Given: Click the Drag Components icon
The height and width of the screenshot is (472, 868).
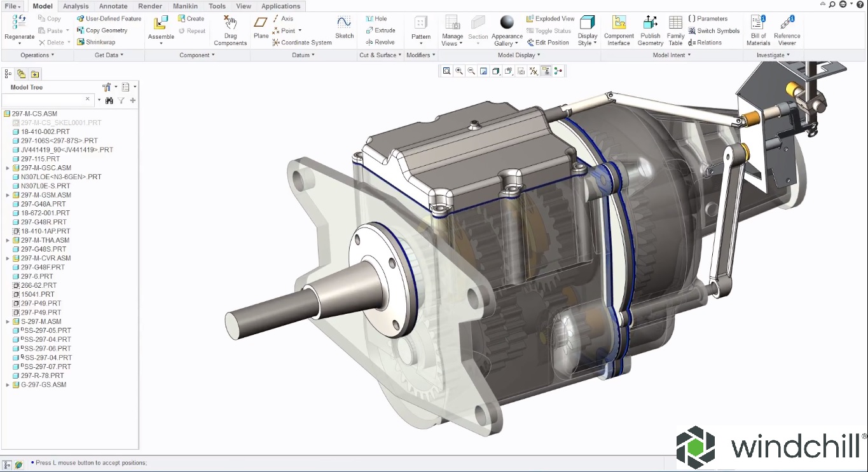Looking at the screenshot, I should click(x=230, y=24).
